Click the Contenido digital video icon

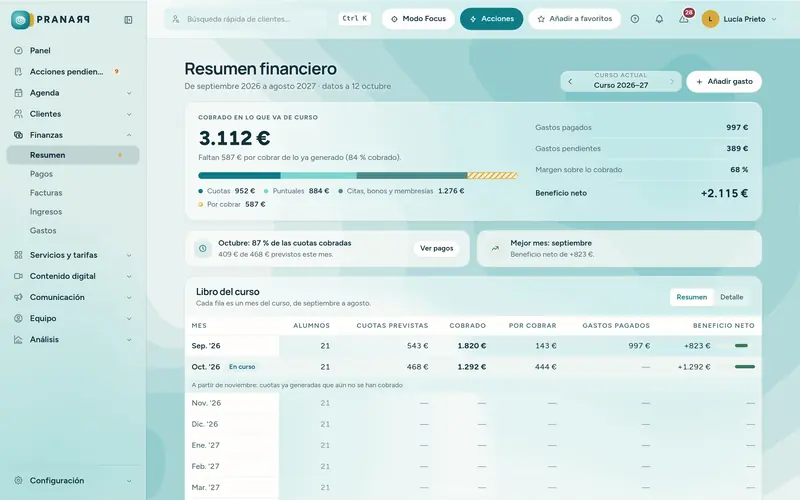tap(18, 276)
